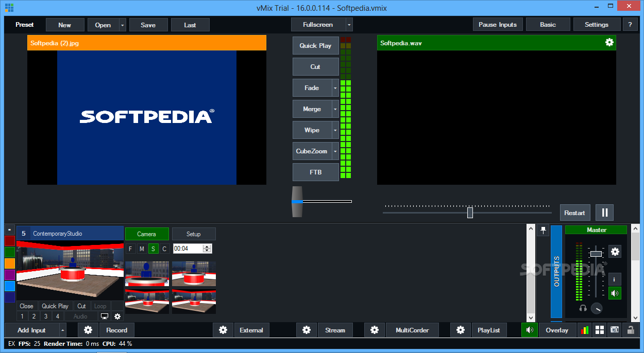Viewport: 644px width, 353px height.
Task: Open streaming settings gear beside Stream
Action: point(307,330)
